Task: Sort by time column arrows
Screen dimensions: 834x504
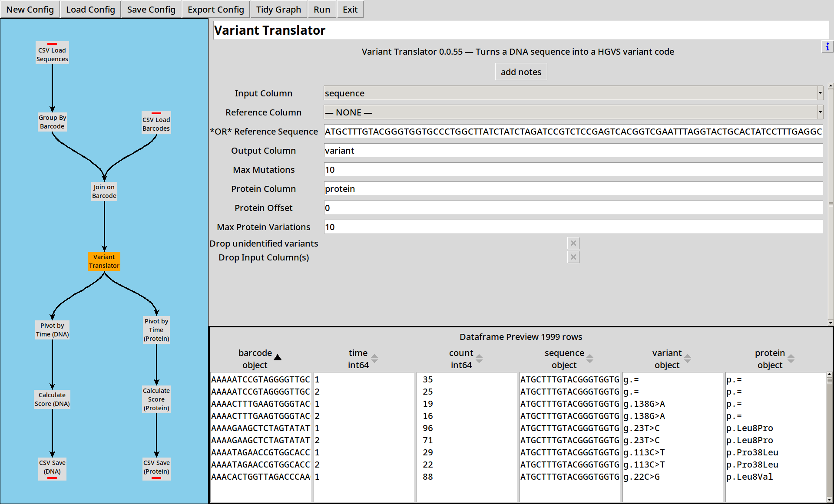Action: (374, 359)
